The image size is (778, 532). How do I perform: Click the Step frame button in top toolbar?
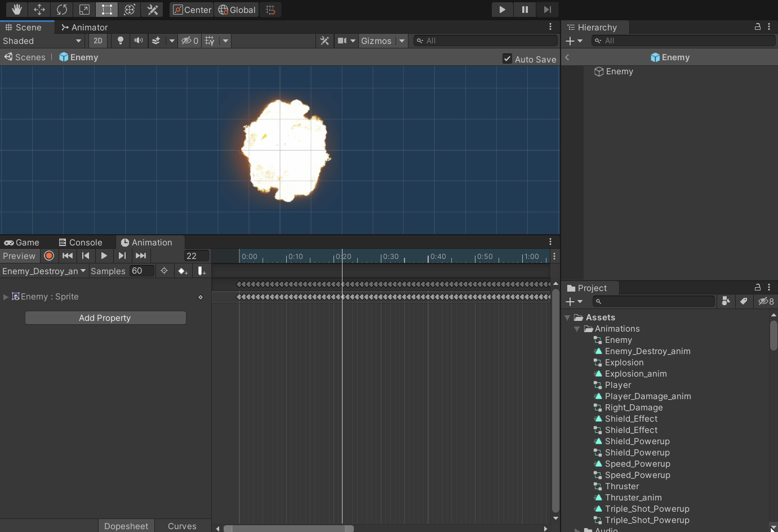[547, 10]
